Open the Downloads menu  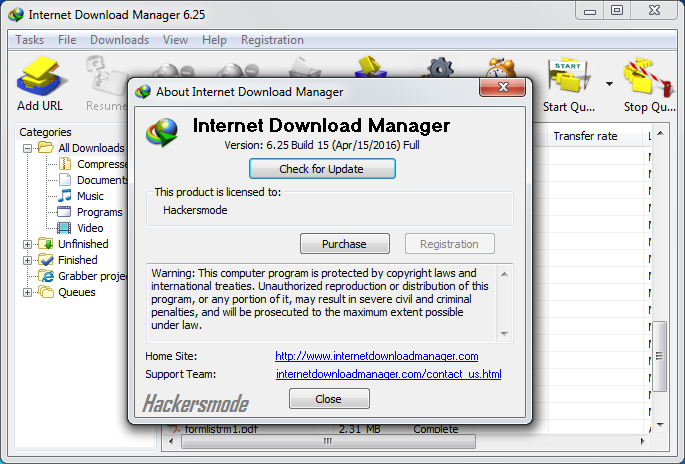(x=119, y=40)
